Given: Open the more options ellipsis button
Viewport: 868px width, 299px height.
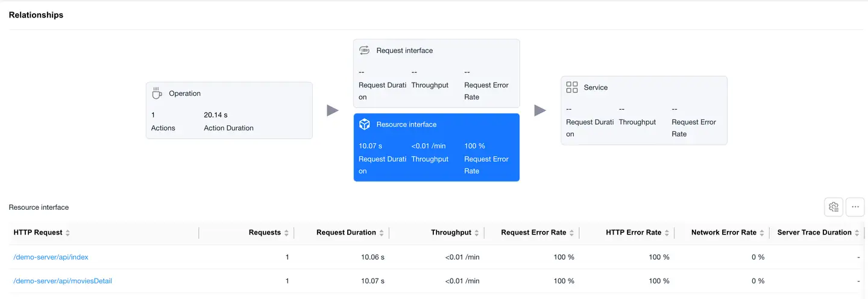Looking at the screenshot, I should (x=855, y=207).
